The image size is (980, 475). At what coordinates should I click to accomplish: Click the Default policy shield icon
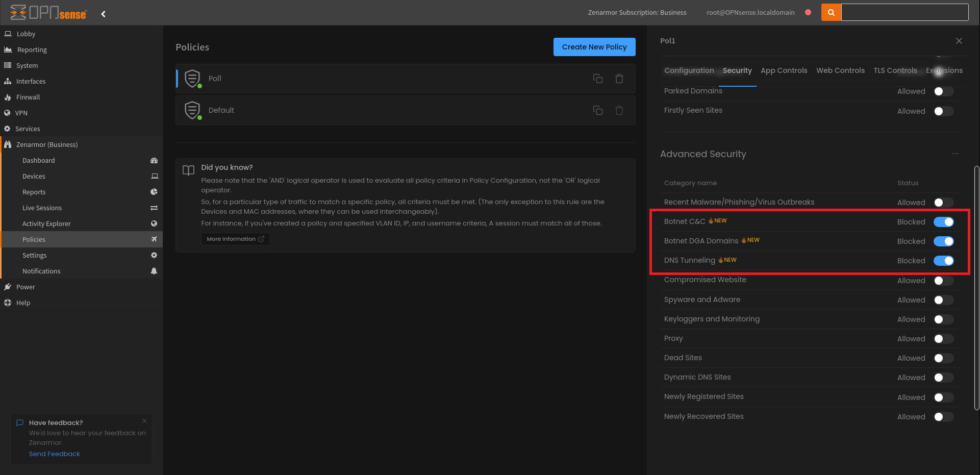[192, 110]
